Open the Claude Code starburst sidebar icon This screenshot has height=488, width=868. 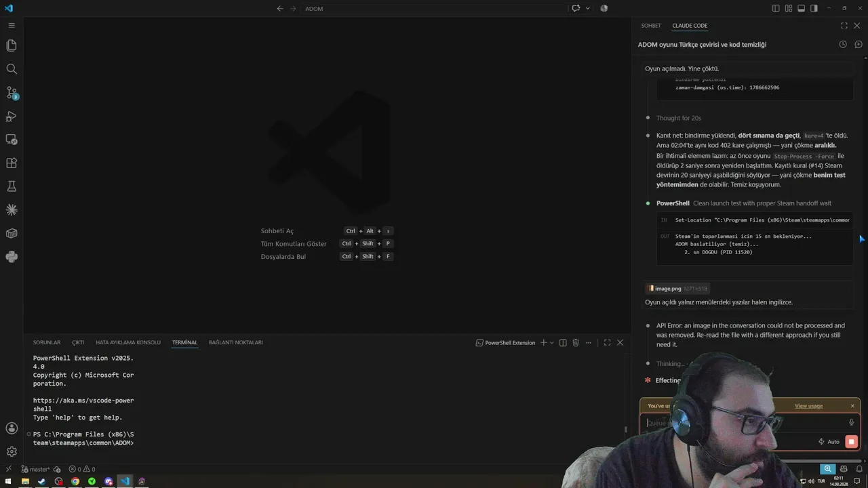tap(12, 210)
